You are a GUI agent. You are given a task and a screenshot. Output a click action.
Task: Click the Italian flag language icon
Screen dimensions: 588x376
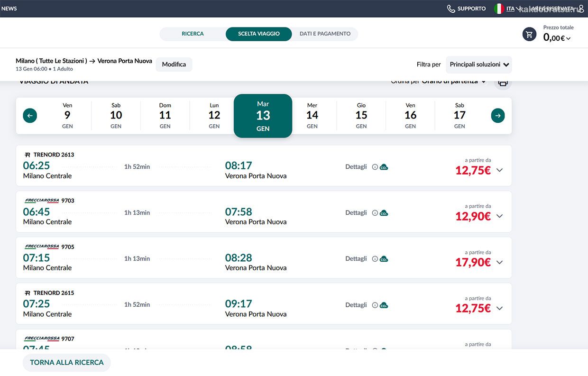click(499, 9)
